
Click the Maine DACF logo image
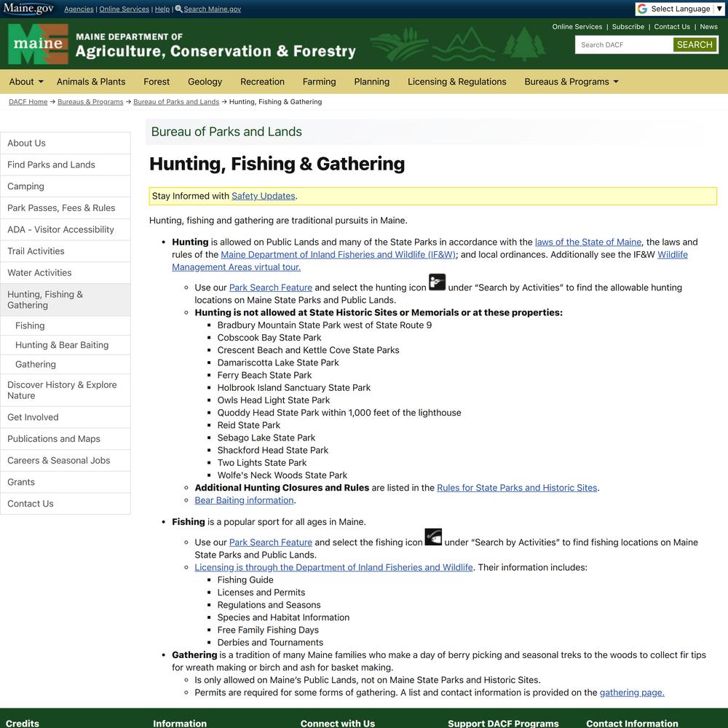point(38,44)
